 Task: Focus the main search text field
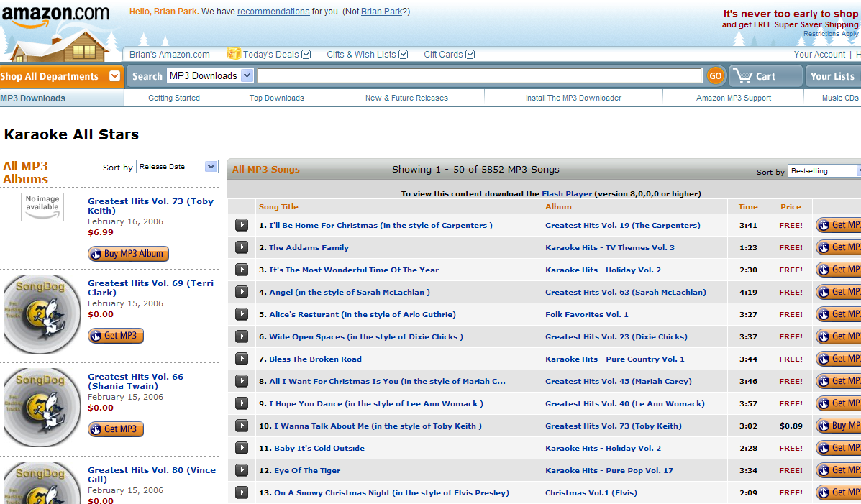[x=480, y=75]
